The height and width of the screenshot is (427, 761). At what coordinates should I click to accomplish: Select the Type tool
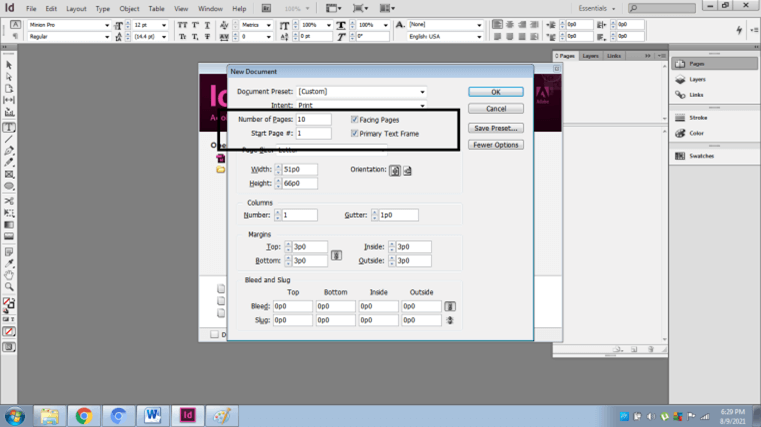(9, 127)
